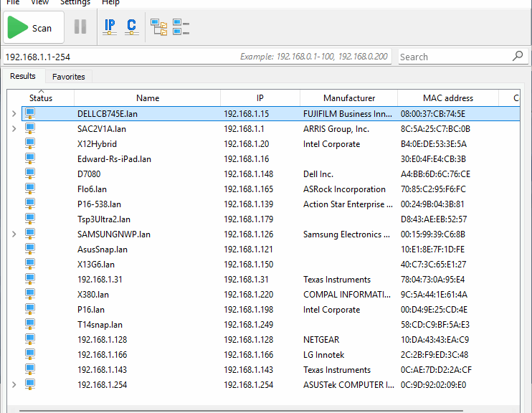Click the computer icon for Tsp3Ultra2.lan
The width and height of the screenshot is (532, 413).
[x=30, y=219]
